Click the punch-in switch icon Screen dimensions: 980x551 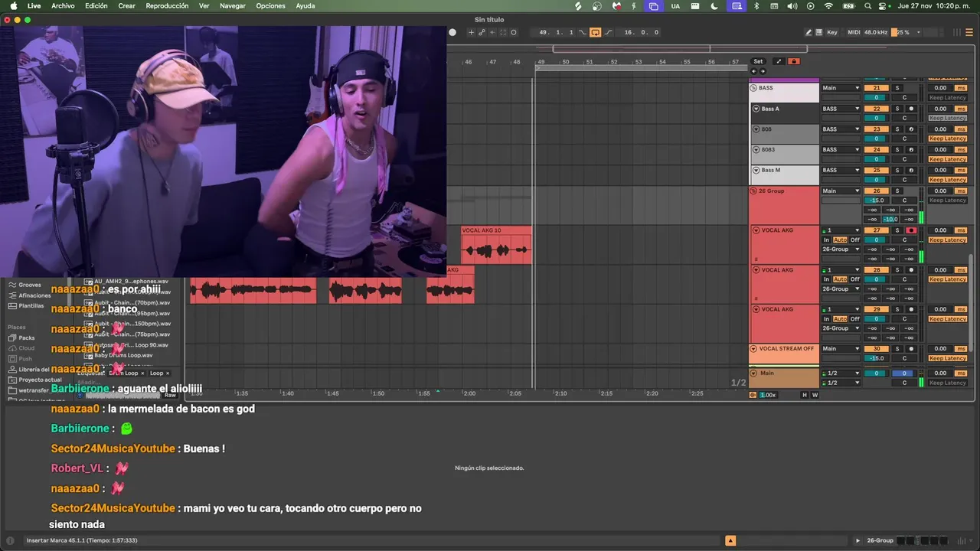583,32
